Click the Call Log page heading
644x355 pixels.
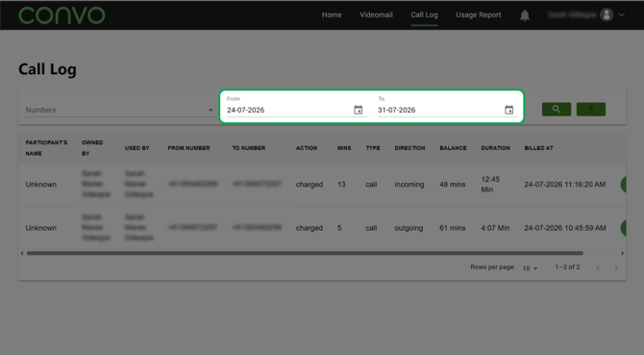47,69
